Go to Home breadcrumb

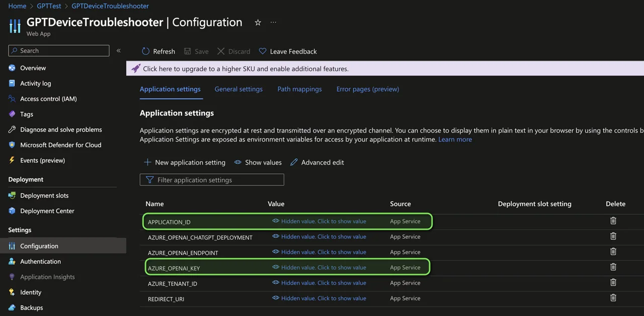pyautogui.click(x=17, y=6)
